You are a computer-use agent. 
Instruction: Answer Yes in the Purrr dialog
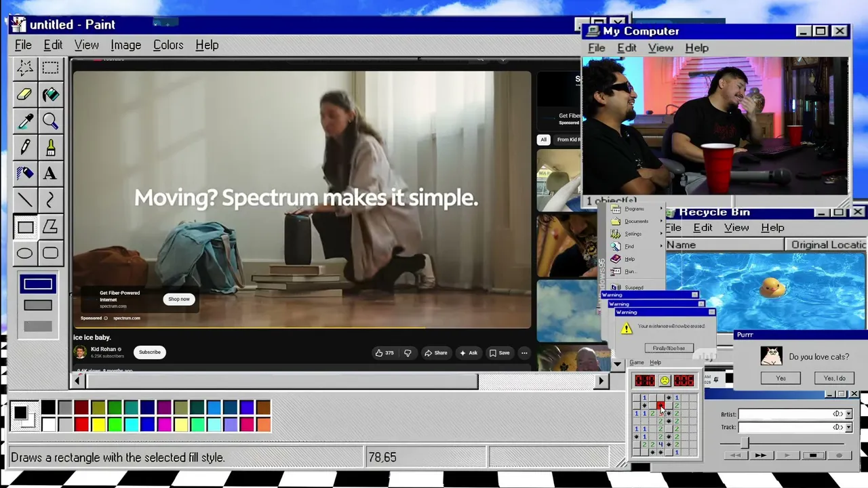781,378
